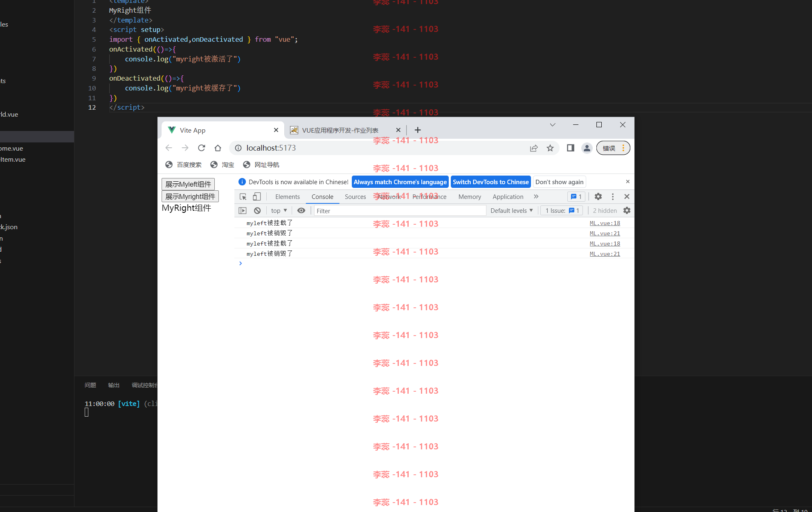The width and height of the screenshot is (812, 512).
Task: Select 'MyRight组件' text on the page
Action: (187, 208)
